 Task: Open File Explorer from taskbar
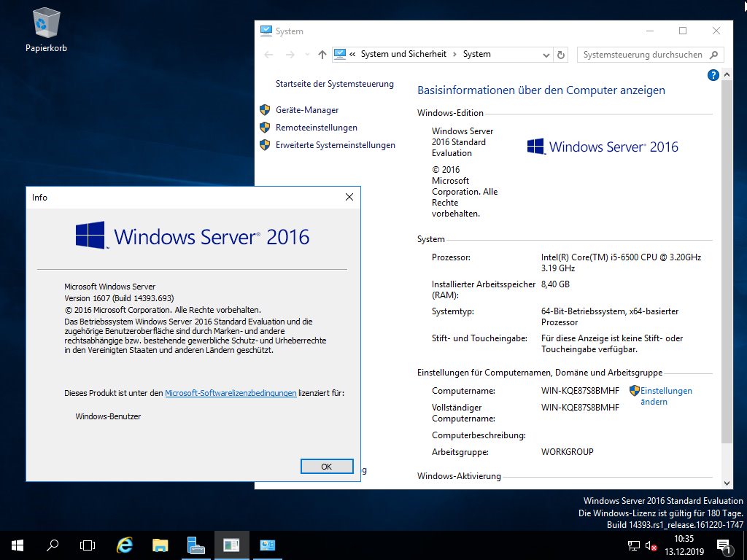tap(160, 545)
